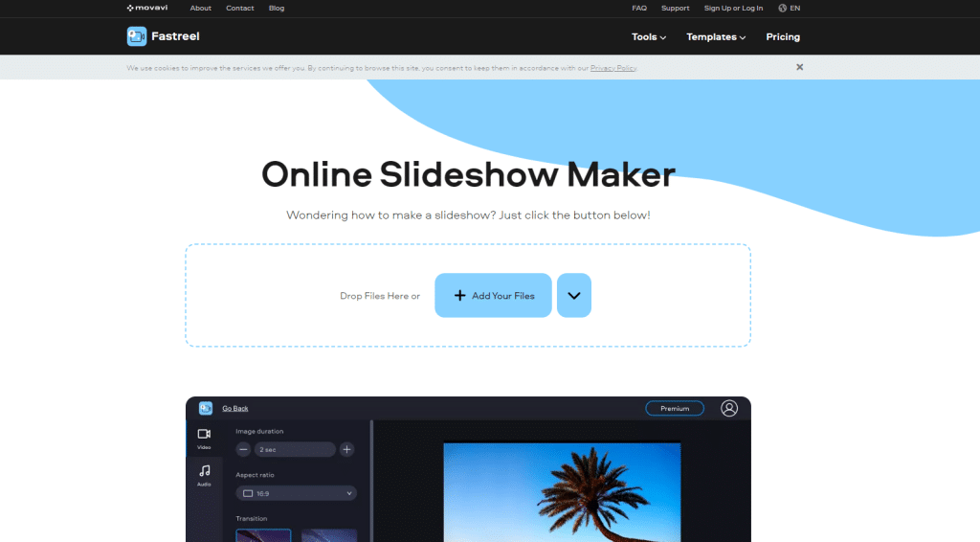This screenshot has width=980, height=542.
Task: Select the Video camera icon in sidebar
Action: pos(204,435)
